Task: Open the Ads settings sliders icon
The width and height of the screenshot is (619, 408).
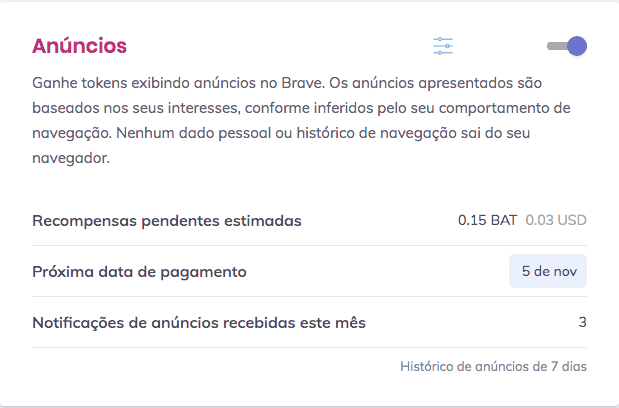Action: [x=443, y=46]
